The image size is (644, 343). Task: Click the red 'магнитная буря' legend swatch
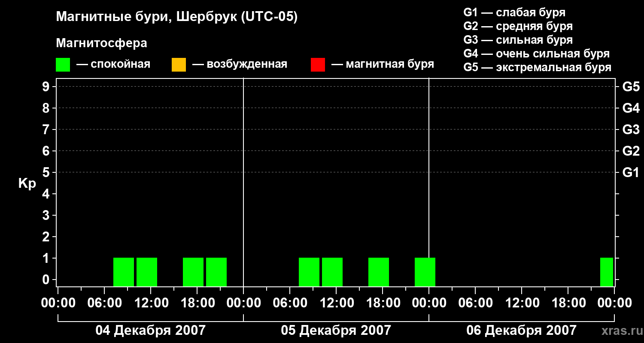(x=318, y=64)
